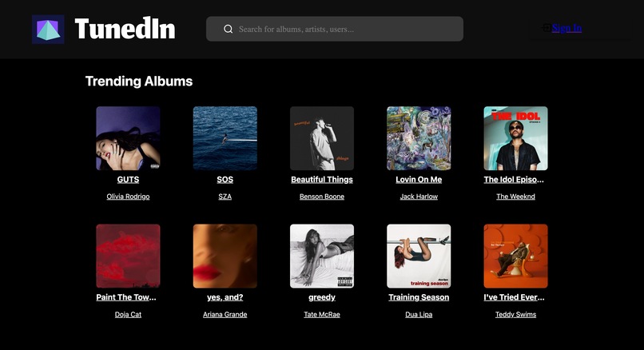Click the Trending Albums heading
The width and height of the screenshot is (644, 350).
[x=139, y=82]
